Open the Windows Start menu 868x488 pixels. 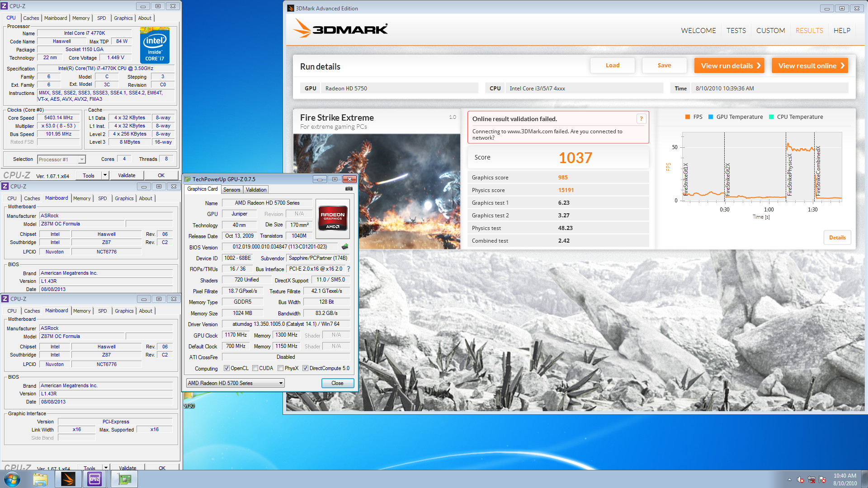12,479
